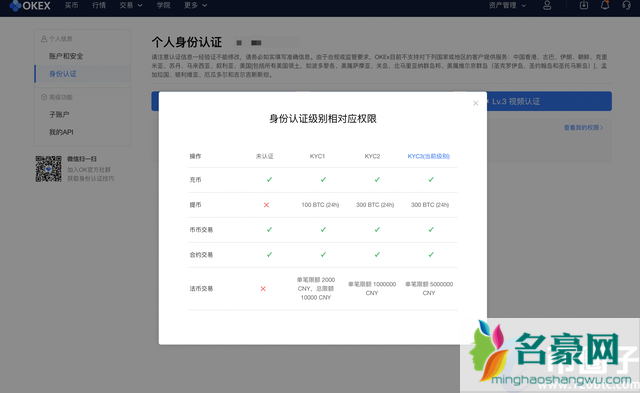
Task: Click the 个人身份认证 page heading
Action: tap(187, 42)
